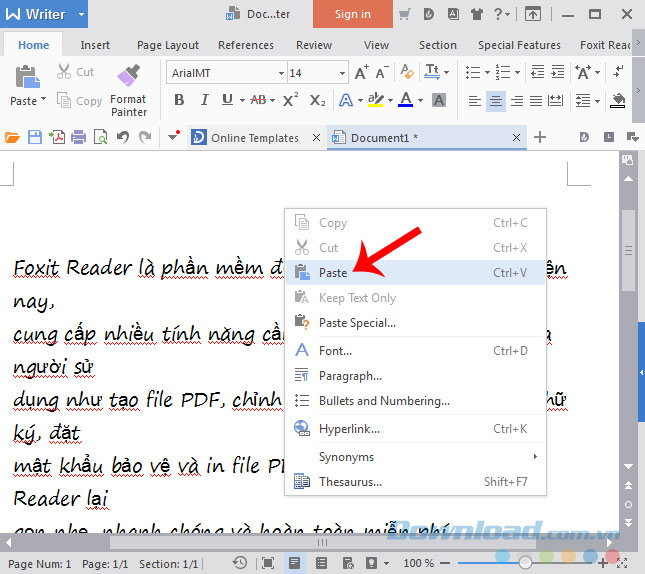Screen dimensions: 645x574
Task: Click the Cut scissors icon in ribbon
Action: [64, 72]
